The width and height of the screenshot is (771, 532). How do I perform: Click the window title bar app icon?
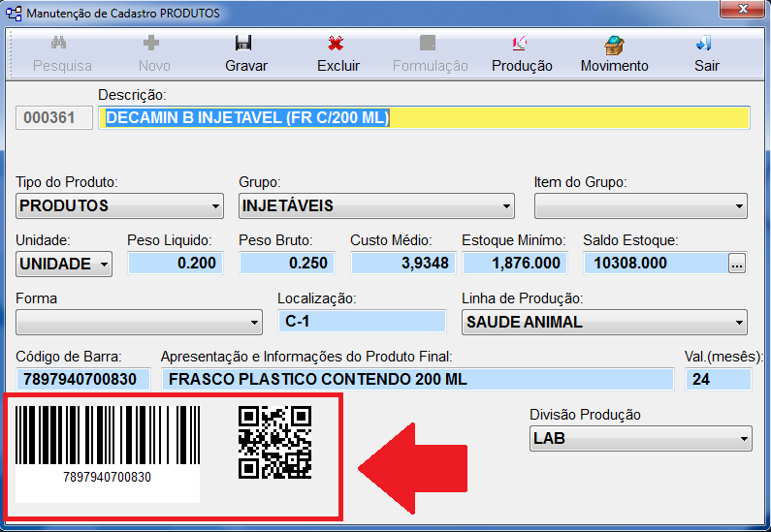pyautogui.click(x=14, y=14)
